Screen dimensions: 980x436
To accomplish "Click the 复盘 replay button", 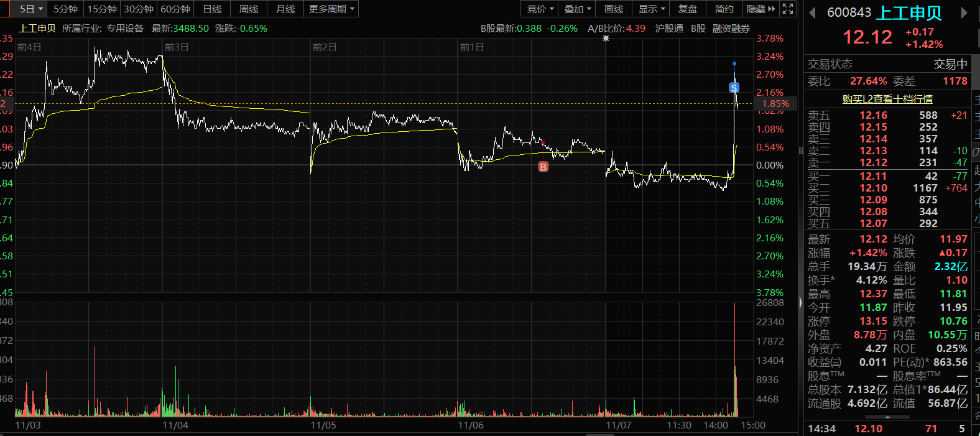I will [688, 9].
